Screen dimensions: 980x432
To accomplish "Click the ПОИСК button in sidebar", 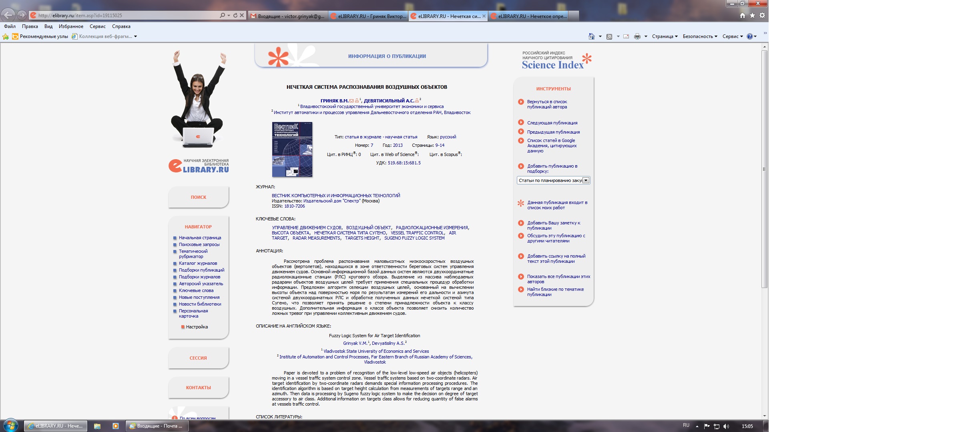I will [199, 197].
